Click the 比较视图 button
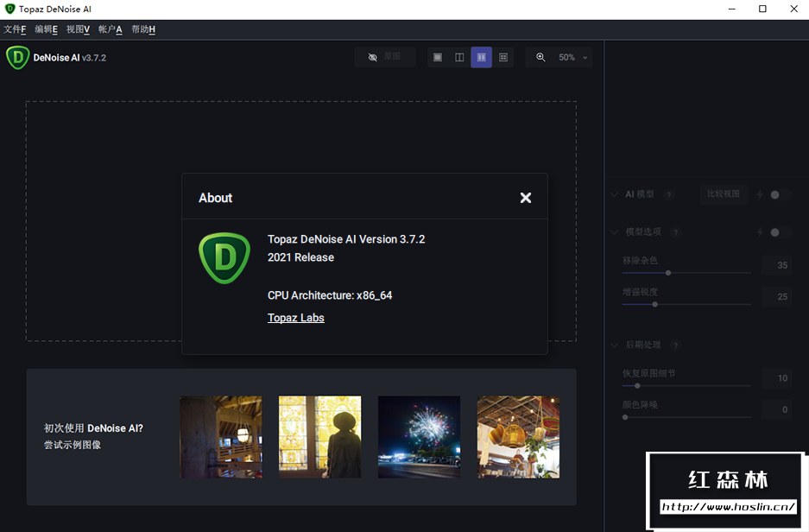 (x=724, y=194)
